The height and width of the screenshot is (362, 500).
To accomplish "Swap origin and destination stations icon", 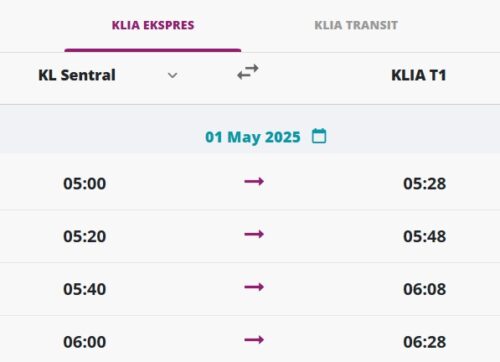I will click(248, 72).
